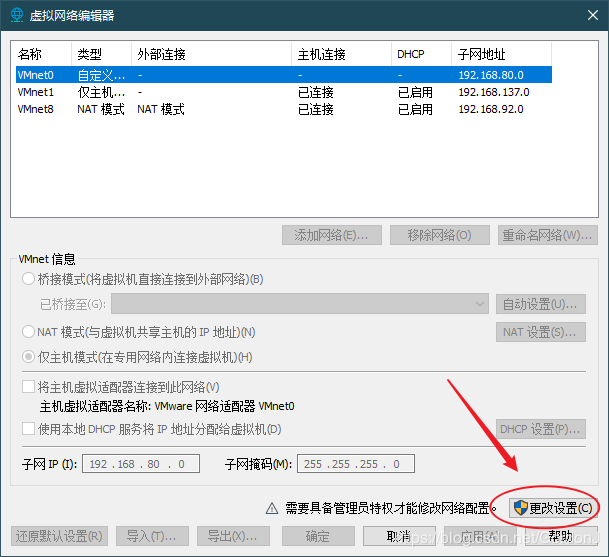Click the 导出(X)... button
609x557 pixels.
(x=233, y=536)
